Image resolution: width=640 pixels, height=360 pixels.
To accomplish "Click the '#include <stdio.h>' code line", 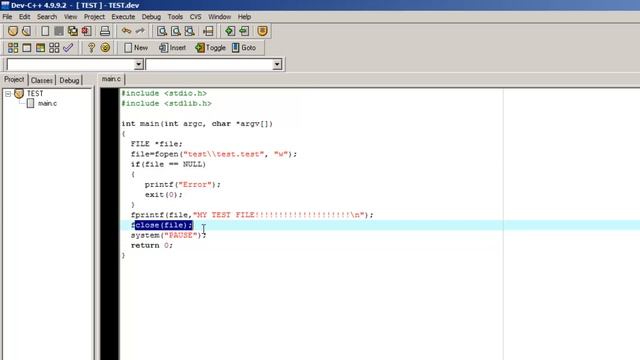I will (x=164, y=93).
